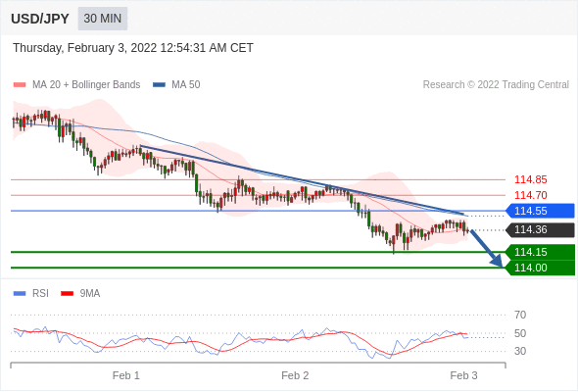Click the blue 114.55 pivot price tag

540,211
